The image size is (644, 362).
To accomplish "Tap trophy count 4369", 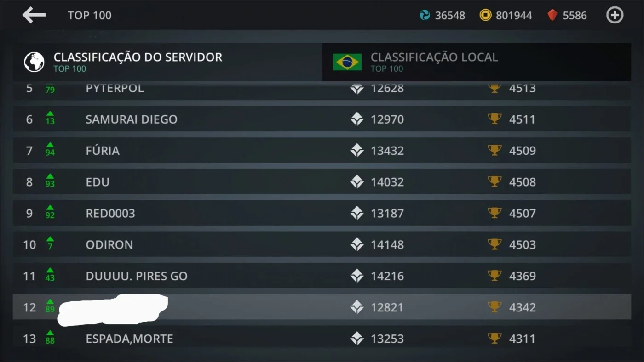I will [x=522, y=276].
